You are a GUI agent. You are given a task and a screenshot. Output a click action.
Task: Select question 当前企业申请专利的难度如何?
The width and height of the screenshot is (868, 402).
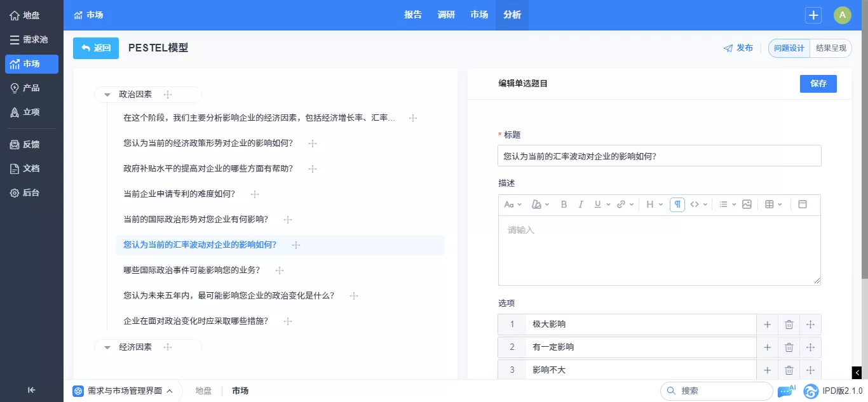point(179,194)
